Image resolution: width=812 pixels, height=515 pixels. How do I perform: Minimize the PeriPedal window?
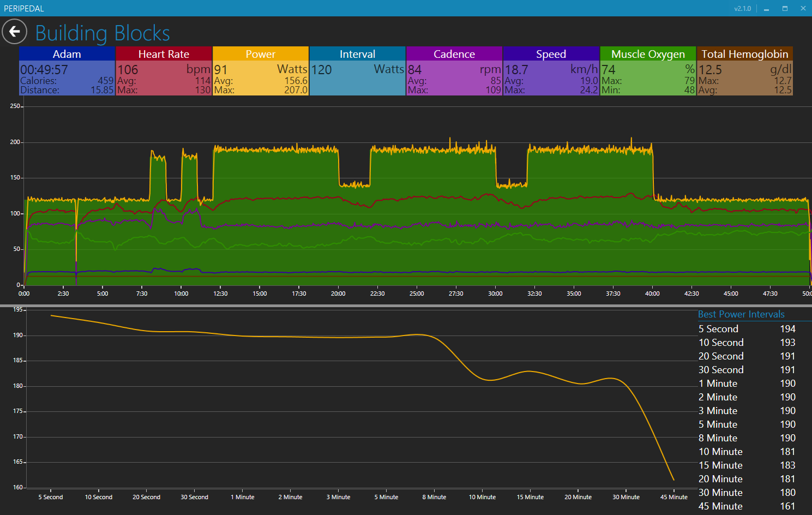point(766,9)
